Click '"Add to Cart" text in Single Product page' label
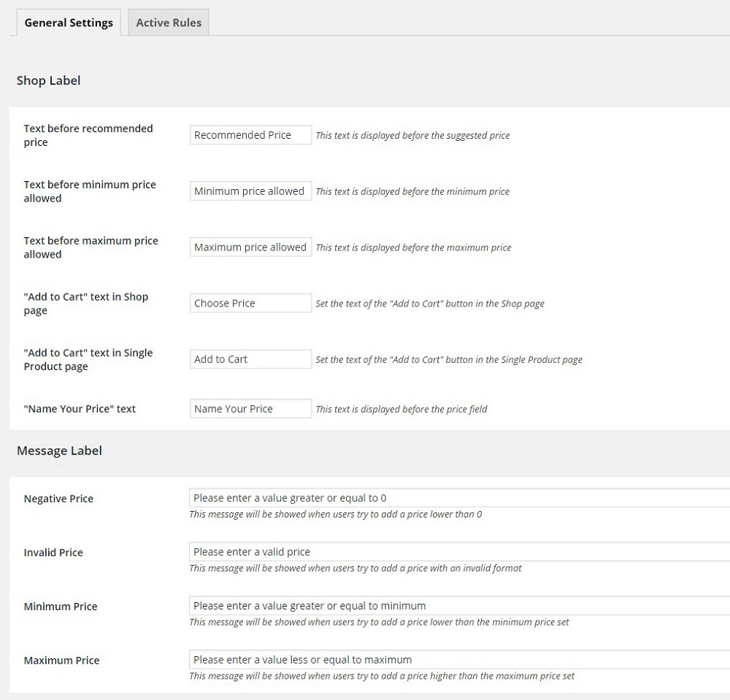 click(88, 359)
